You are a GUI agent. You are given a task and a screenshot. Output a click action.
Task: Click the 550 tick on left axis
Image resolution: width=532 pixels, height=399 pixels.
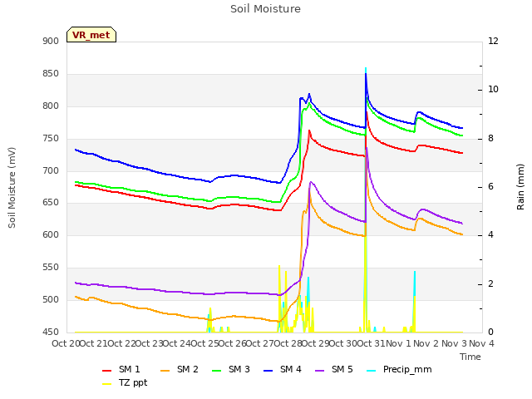51,268
